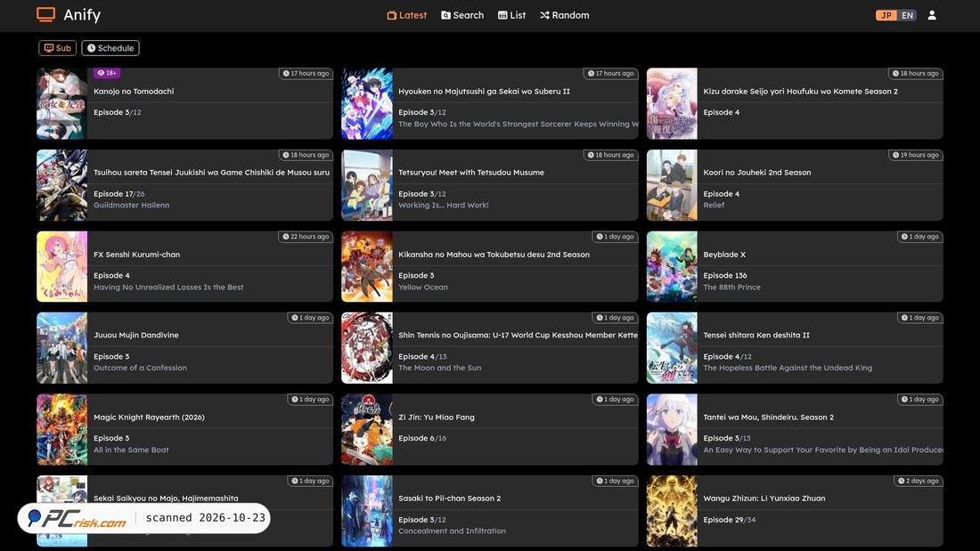Open Kanojo no Tomodachi cover thumbnail
Image resolution: width=980 pixels, height=551 pixels.
(61, 104)
